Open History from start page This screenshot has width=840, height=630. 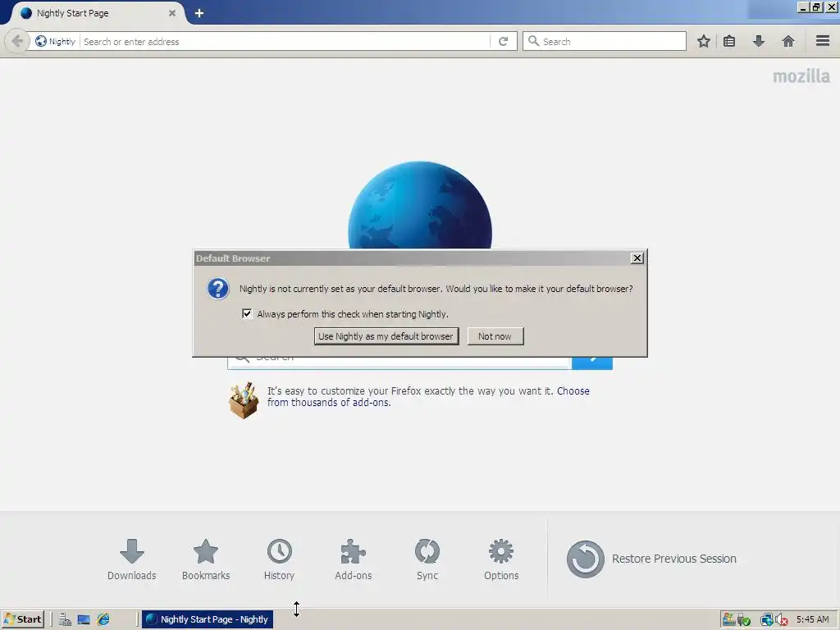pyautogui.click(x=279, y=559)
